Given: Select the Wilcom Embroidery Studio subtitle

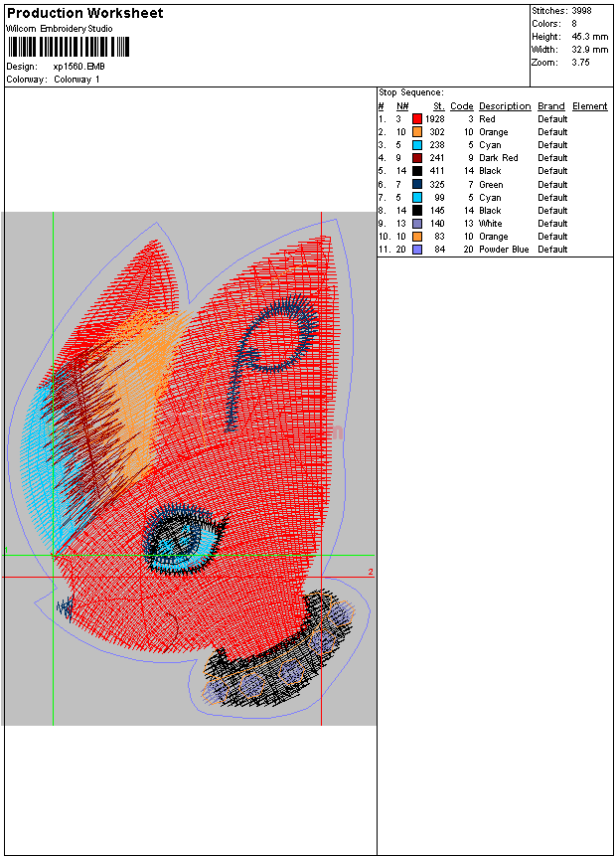Looking at the screenshot, I should point(60,29).
